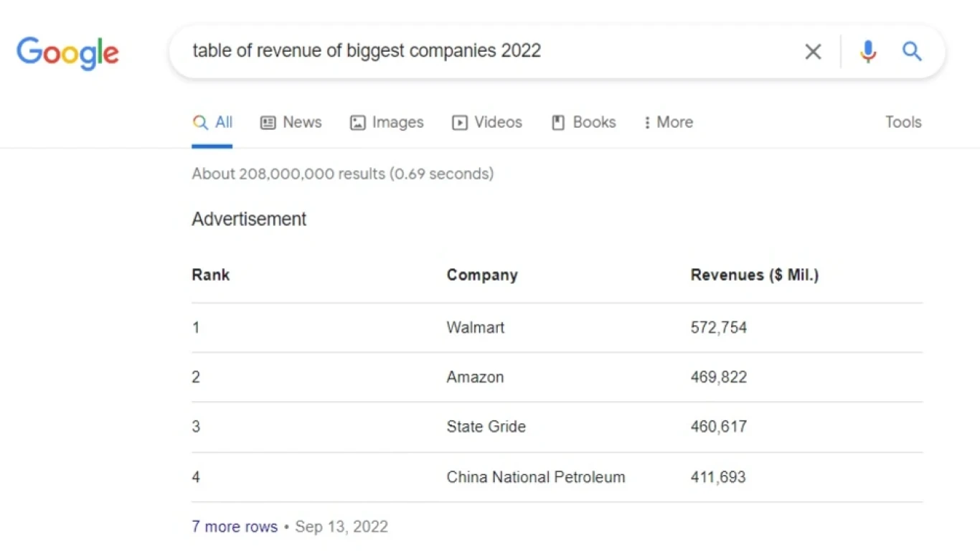This screenshot has height=551, width=980.
Task: Click the revenue value 572,754
Action: (719, 327)
